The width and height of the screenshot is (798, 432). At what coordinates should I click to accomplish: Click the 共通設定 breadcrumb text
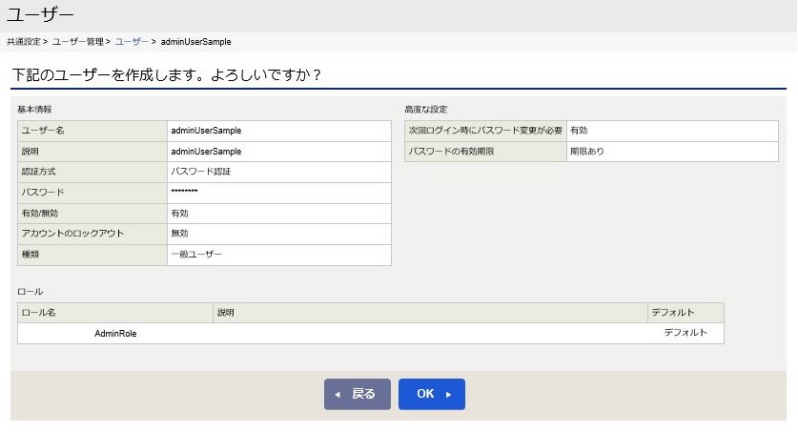[x=23, y=42]
